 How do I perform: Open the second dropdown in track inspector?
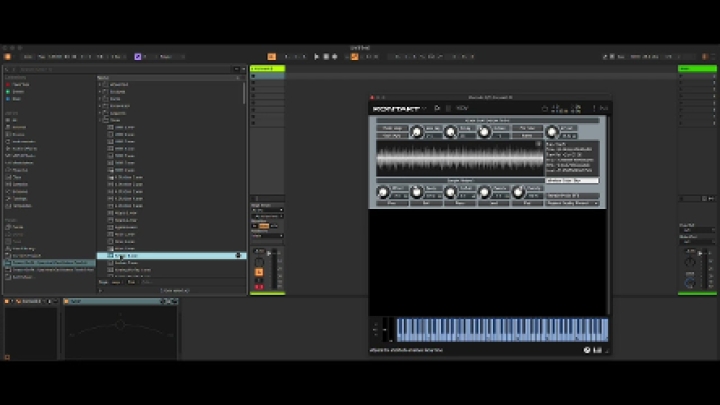(267, 216)
